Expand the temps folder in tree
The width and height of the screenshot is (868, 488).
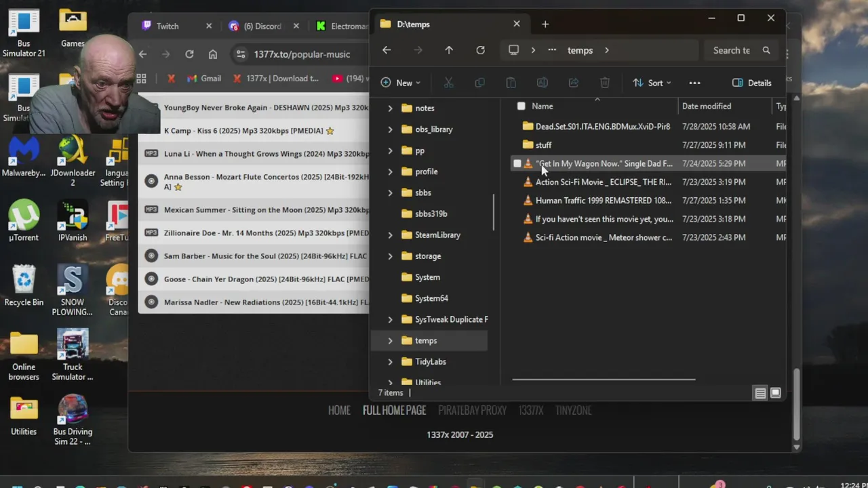click(x=390, y=341)
